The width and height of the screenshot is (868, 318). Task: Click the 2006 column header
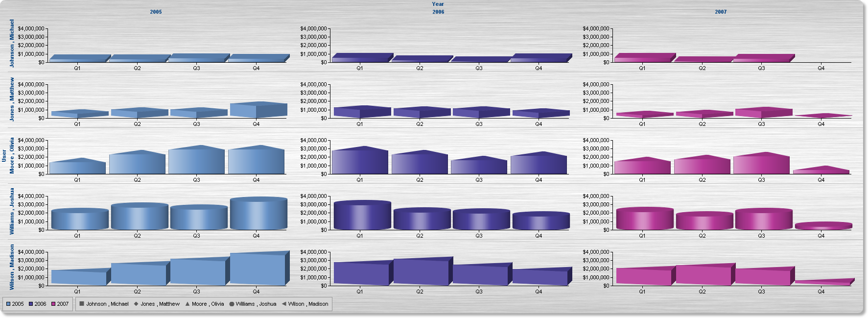tap(438, 12)
